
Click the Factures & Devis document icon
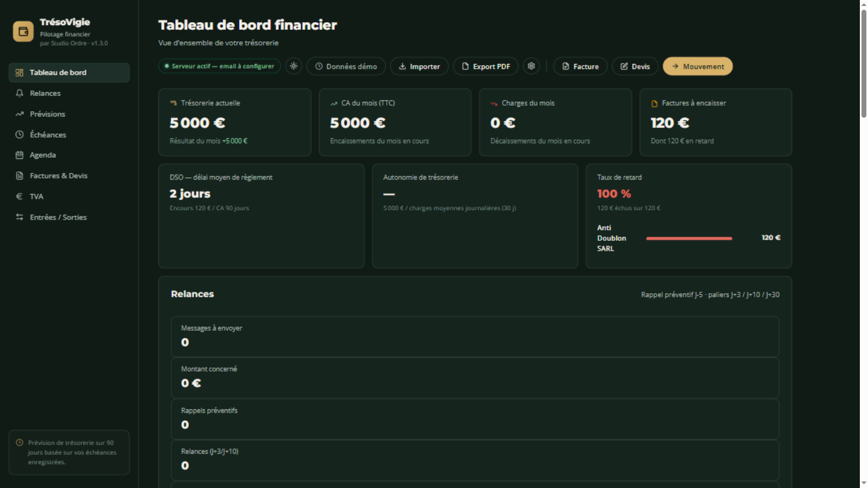point(20,176)
